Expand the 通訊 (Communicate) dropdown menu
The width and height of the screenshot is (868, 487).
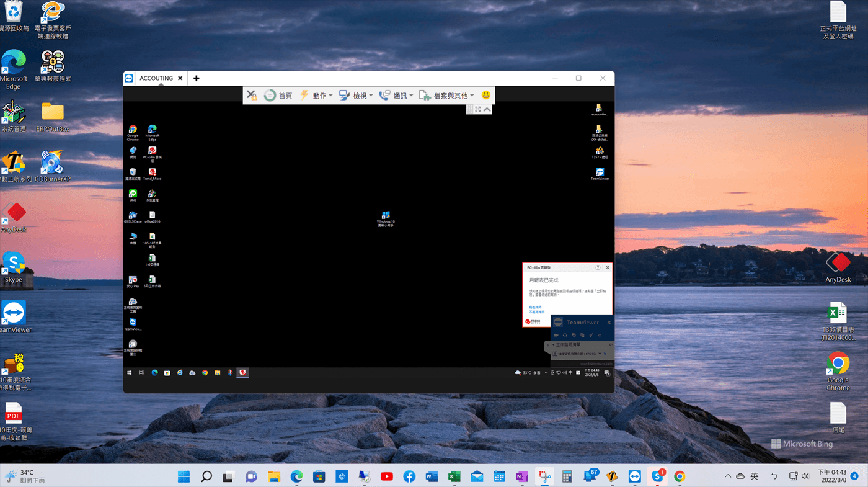(x=397, y=96)
